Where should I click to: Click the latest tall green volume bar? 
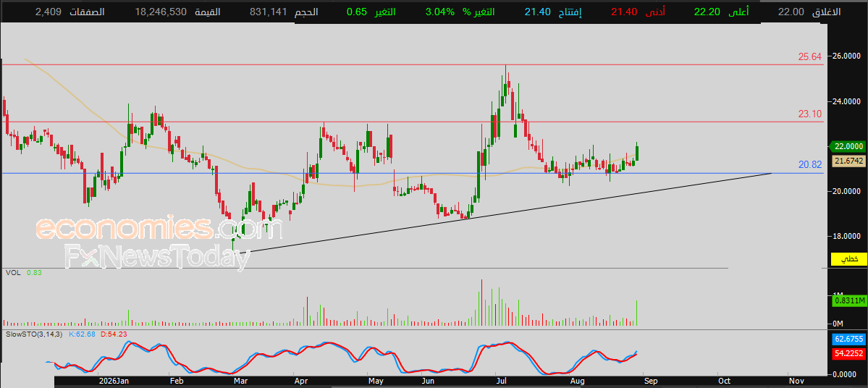638,312
